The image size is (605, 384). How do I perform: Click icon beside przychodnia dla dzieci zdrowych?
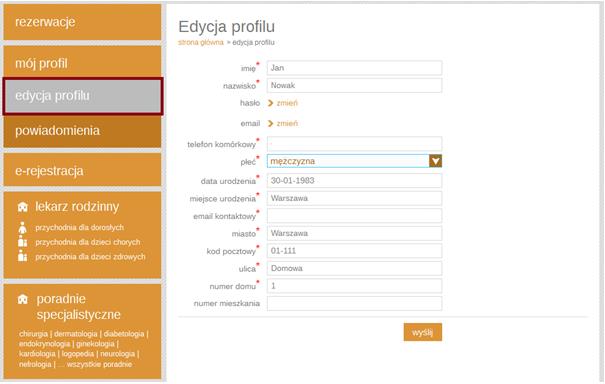click(x=22, y=255)
